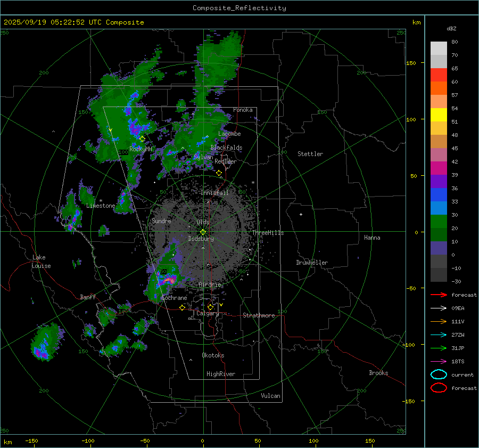Click the red forecast ellipse icon
Image resolution: width=479 pixels, height=448 pixels.
(x=438, y=388)
